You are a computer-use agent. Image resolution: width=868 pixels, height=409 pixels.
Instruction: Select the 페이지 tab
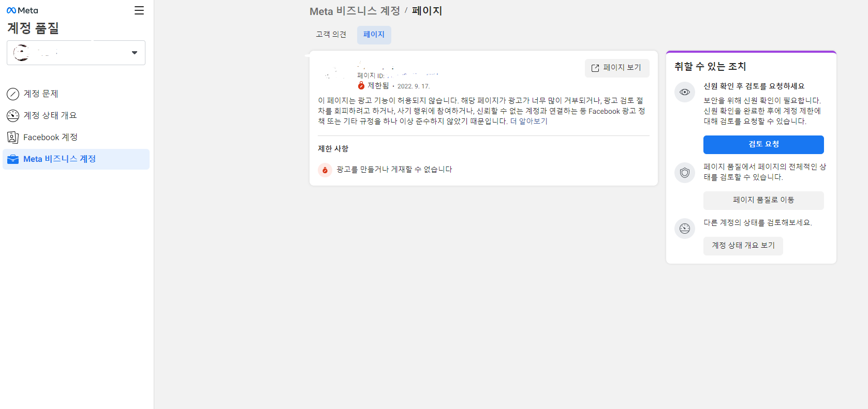(374, 35)
